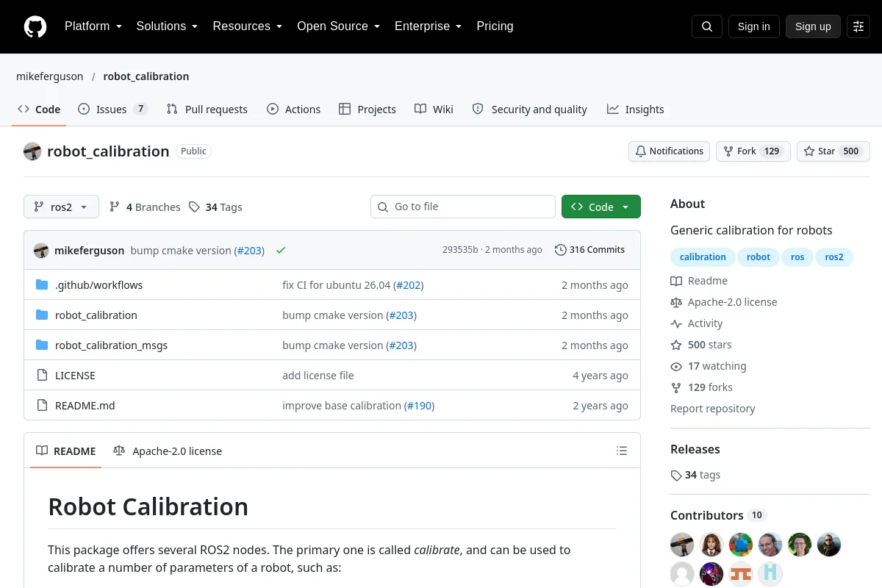Click the Sign in button
Viewport: 882px width, 588px height.
click(753, 26)
